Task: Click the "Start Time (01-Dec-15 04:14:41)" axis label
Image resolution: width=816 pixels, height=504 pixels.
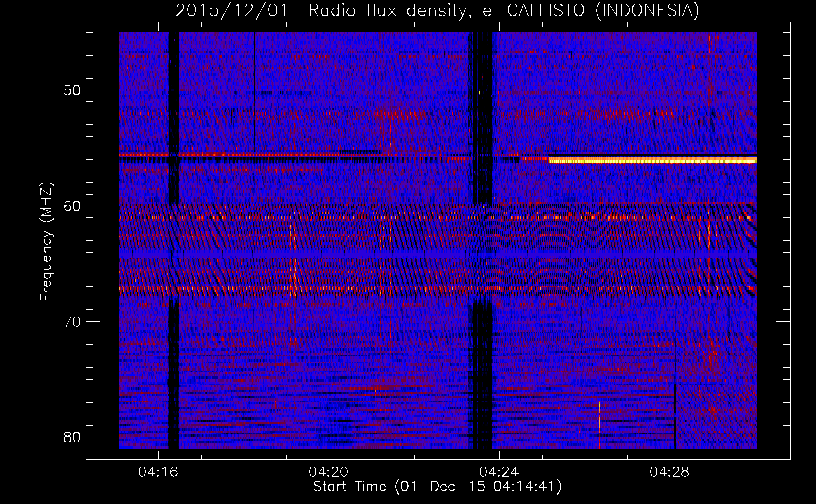Action: click(x=437, y=487)
